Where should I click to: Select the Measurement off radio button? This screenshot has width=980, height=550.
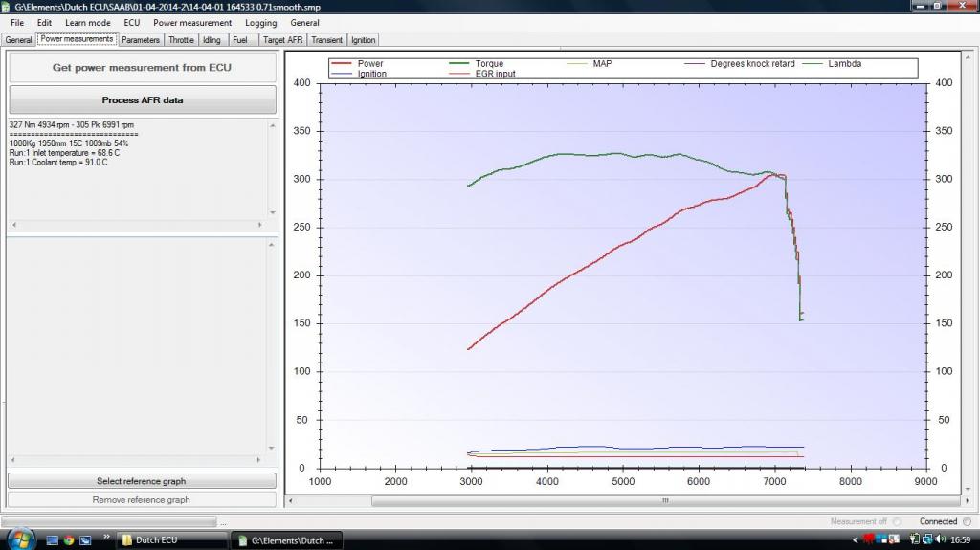(896, 521)
